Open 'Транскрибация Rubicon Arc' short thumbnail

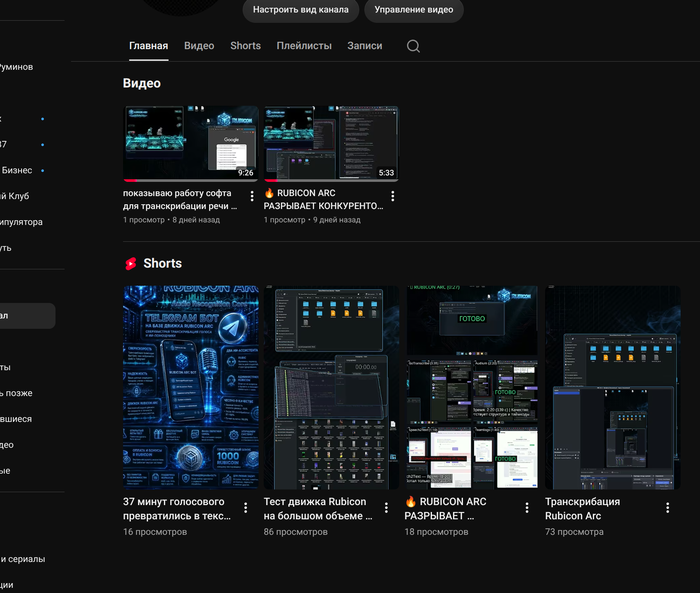[612, 388]
